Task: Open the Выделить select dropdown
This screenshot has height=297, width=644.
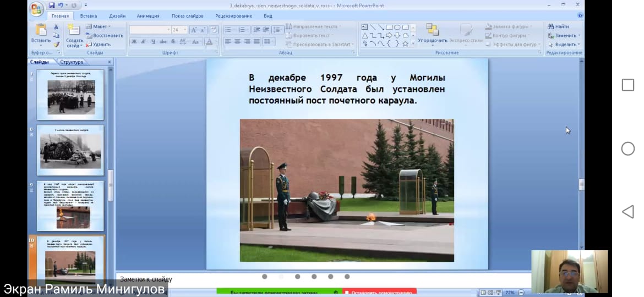Action: point(564,45)
